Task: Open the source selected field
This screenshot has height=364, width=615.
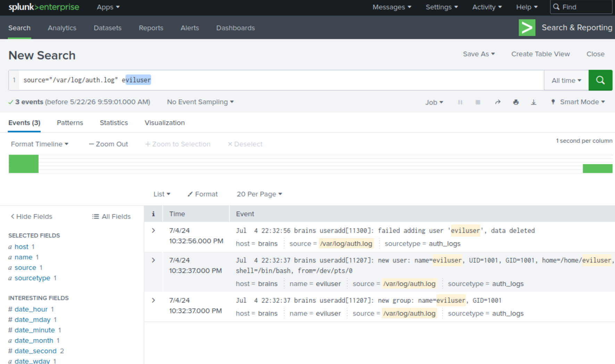Action: pos(25,267)
